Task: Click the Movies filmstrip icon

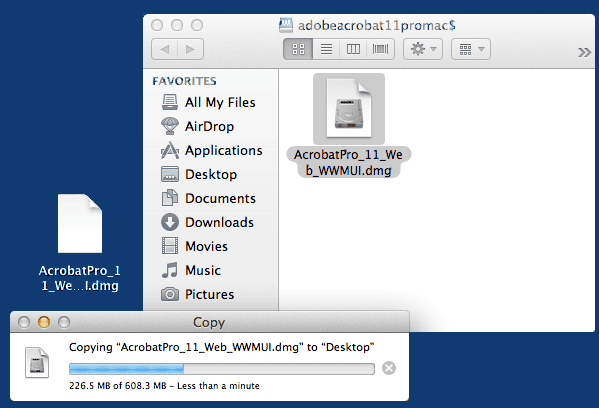Action: click(x=170, y=246)
